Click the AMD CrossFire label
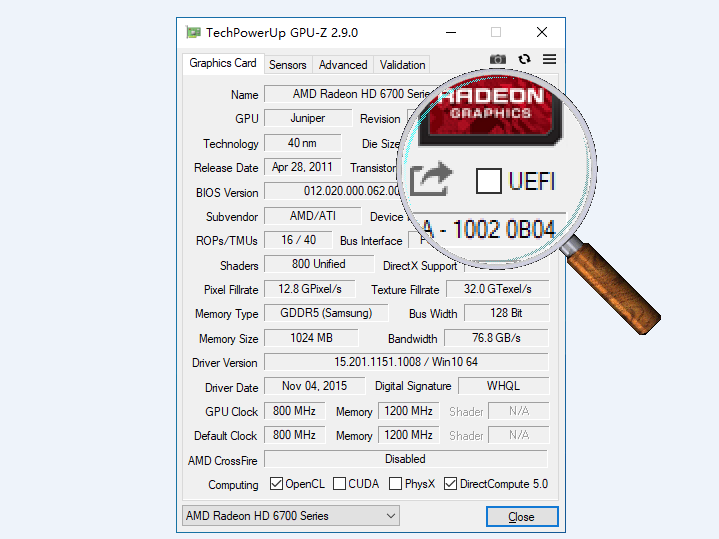This screenshot has height=539, width=719. tap(223, 461)
